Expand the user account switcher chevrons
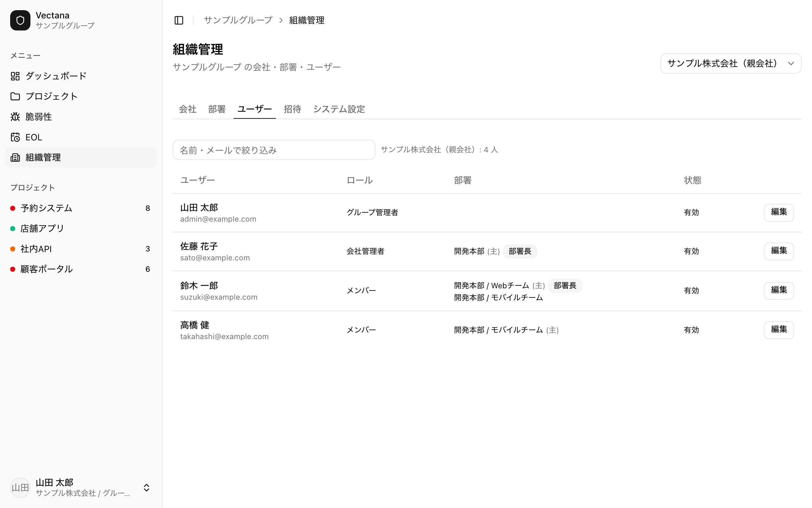This screenshot has height=508, width=812. [147, 487]
